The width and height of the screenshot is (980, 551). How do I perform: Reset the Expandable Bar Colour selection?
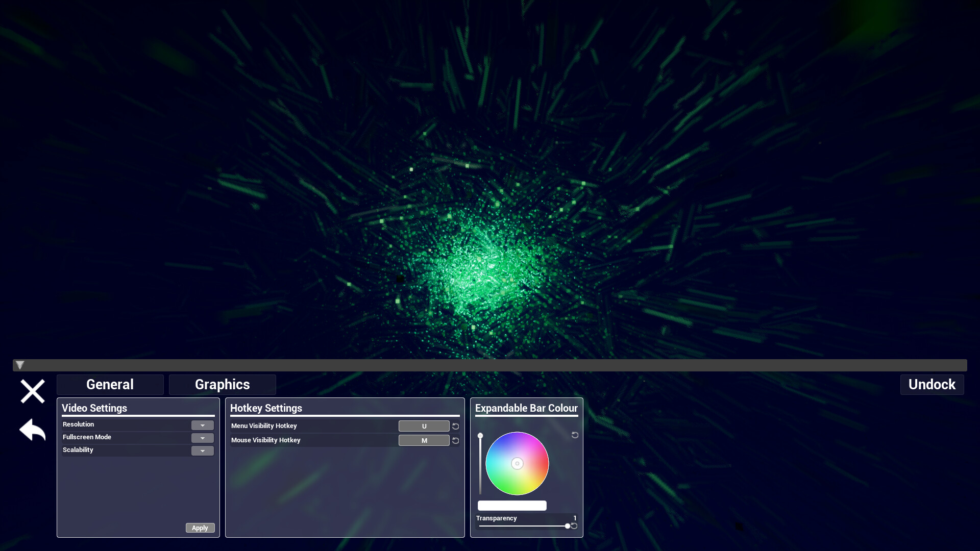coord(575,435)
